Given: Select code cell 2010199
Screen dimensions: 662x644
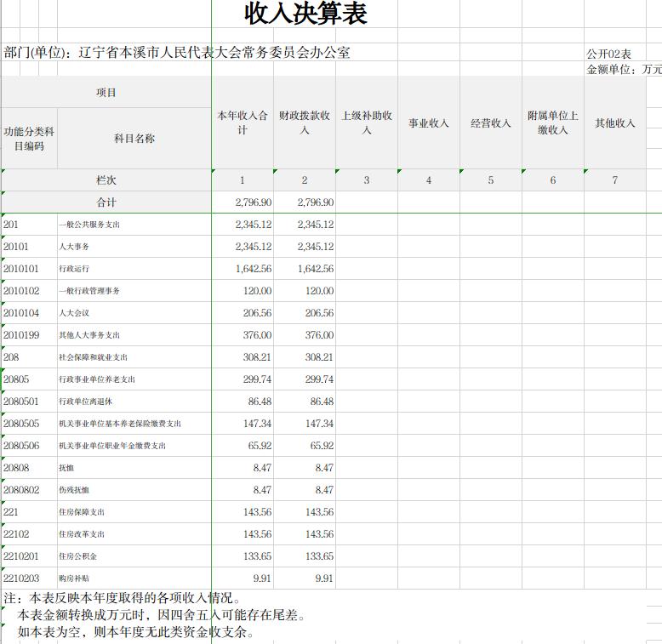Looking at the screenshot, I should [29, 335].
